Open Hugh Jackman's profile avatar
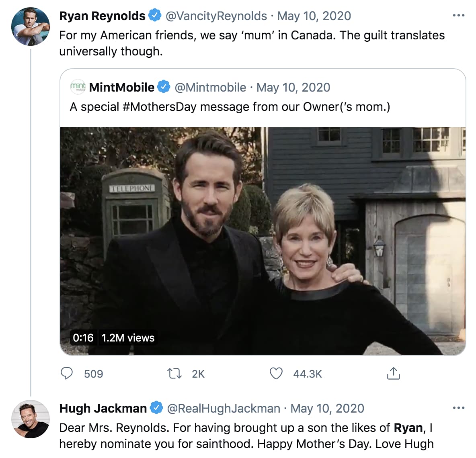Viewport: 476px width, 458px height. 31,419
